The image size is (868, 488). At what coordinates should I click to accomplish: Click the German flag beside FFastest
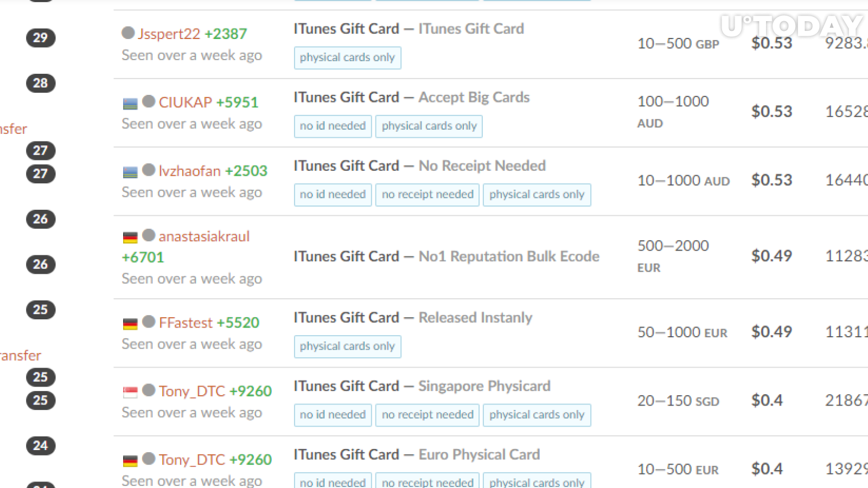[130, 324]
